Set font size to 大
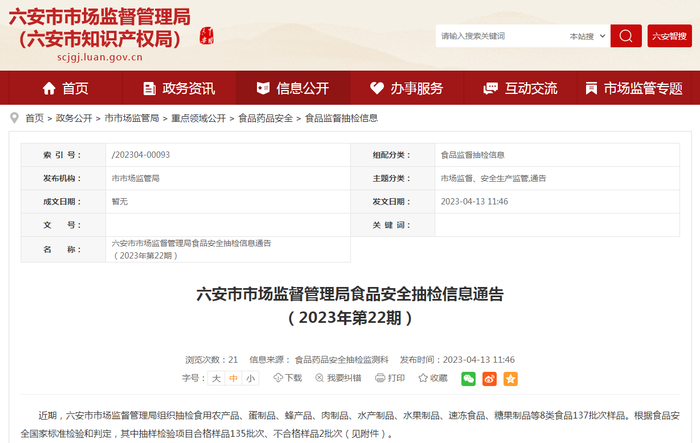 click(x=216, y=379)
